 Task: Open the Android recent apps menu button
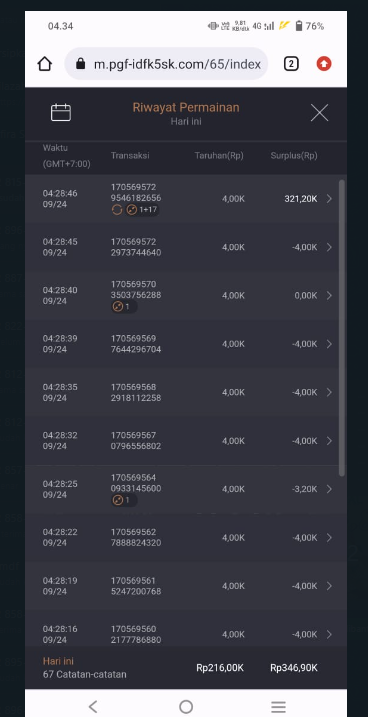pyautogui.click(x=278, y=706)
